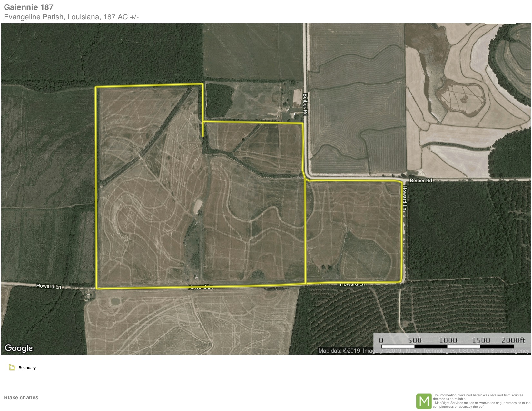532x411 pixels.
Task: Click the Gaiennie 187 map title
Action: 29,7
